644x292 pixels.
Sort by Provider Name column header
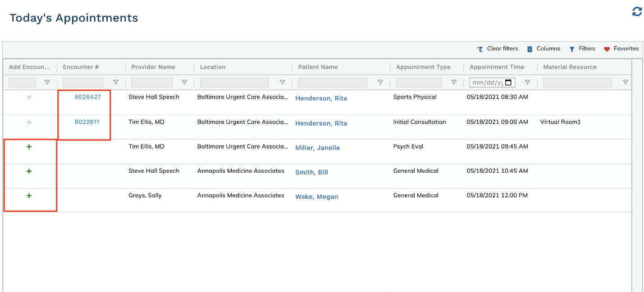[153, 67]
